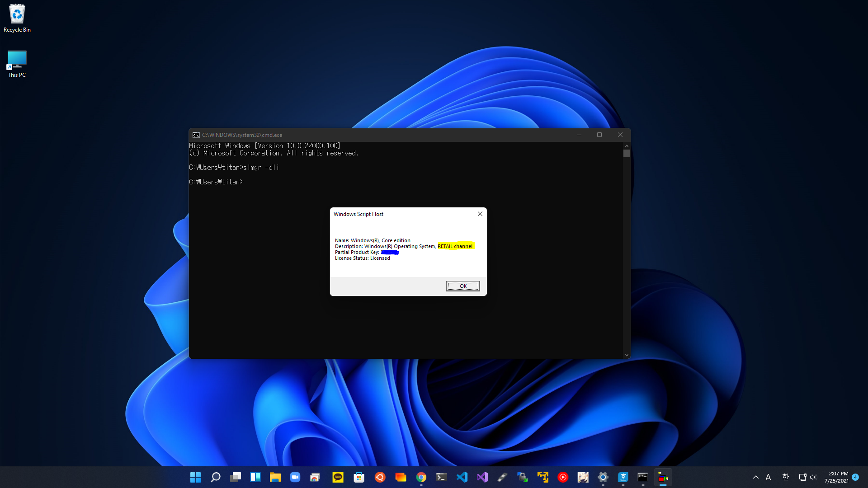
Task: Open KakaoTalk from the taskbar
Action: tap(338, 477)
